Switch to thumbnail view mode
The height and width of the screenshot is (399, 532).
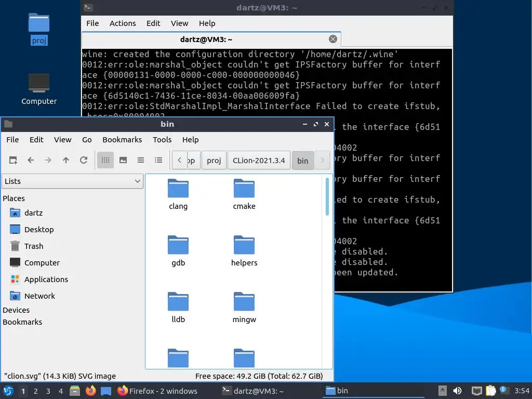(x=123, y=160)
